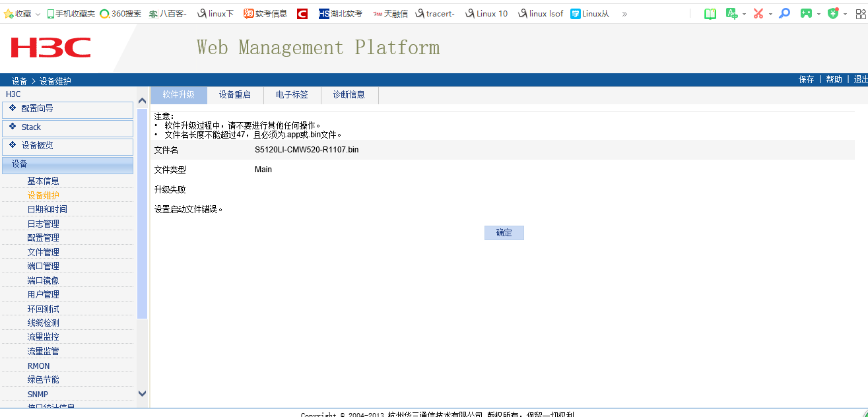The width and height of the screenshot is (868, 417).
Task: Open 用户管理 in sidebar
Action: click(43, 294)
